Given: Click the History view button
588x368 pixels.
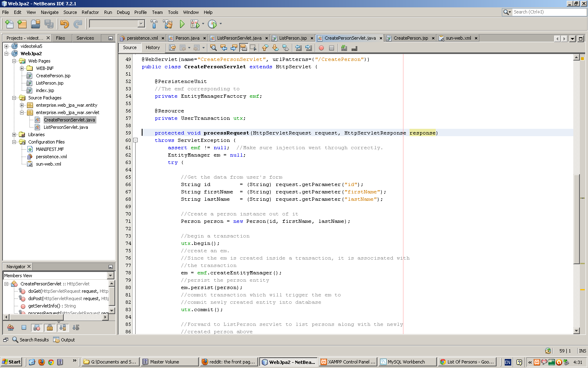Looking at the screenshot, I should click(x=153, y=47).
